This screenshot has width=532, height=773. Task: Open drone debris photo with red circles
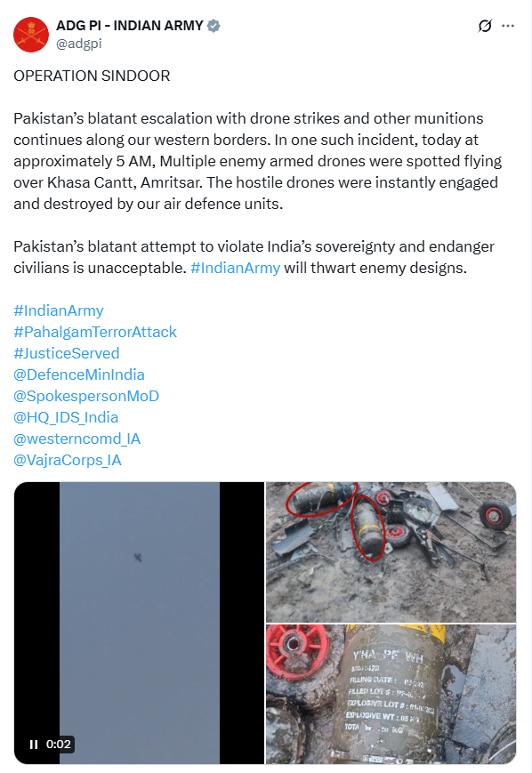pos(391,552)
